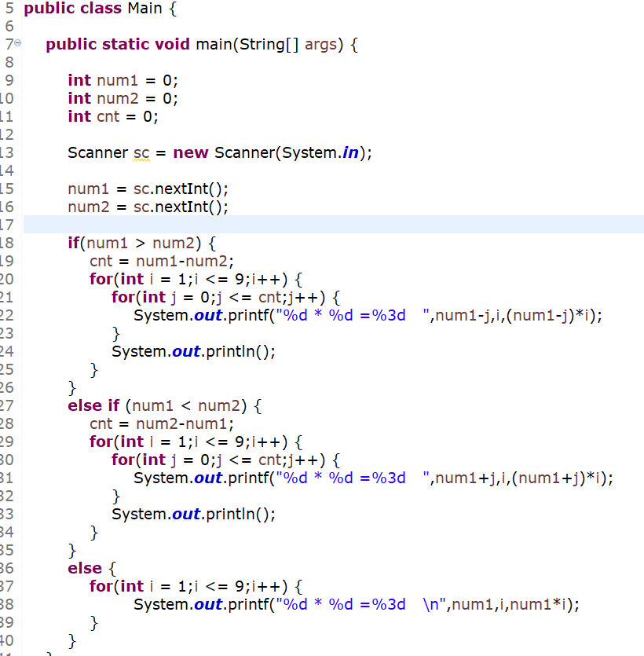The image size is (644, 656).
Task: Click the 'num1 = sc.nextInt();' line
Action: 148,189
